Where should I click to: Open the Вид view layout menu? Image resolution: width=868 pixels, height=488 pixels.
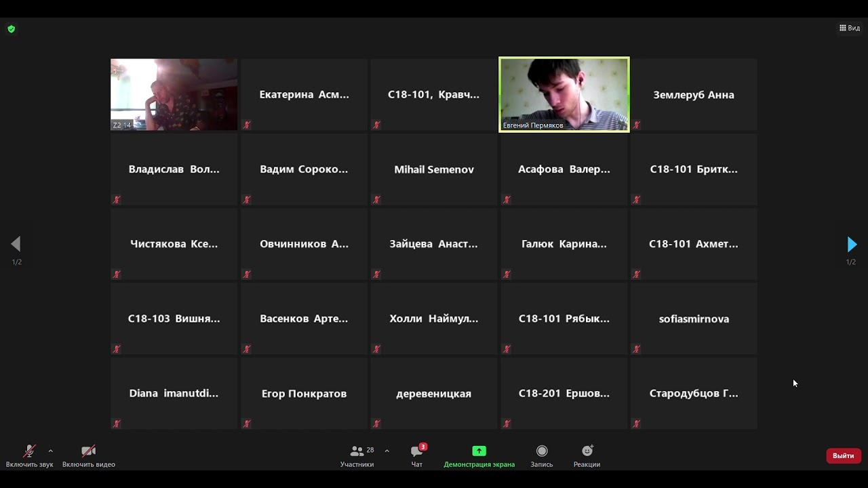tap(850, 28)
